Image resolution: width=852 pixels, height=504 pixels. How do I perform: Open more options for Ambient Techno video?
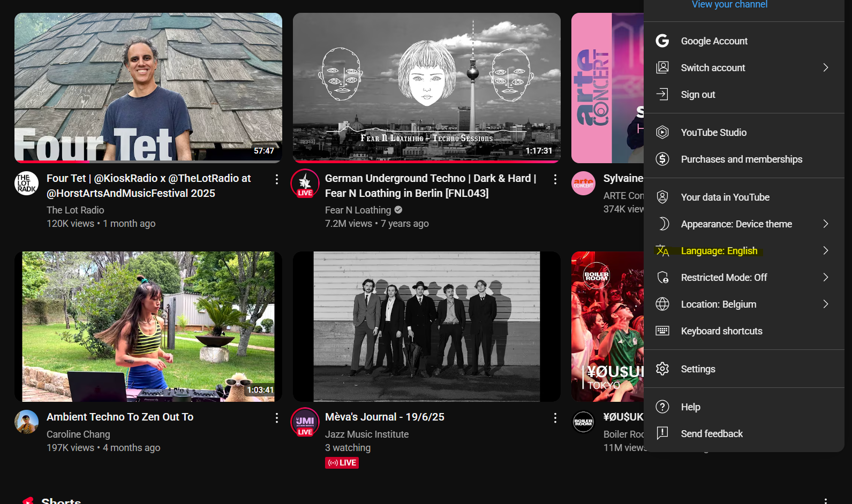tap(277, 418)
